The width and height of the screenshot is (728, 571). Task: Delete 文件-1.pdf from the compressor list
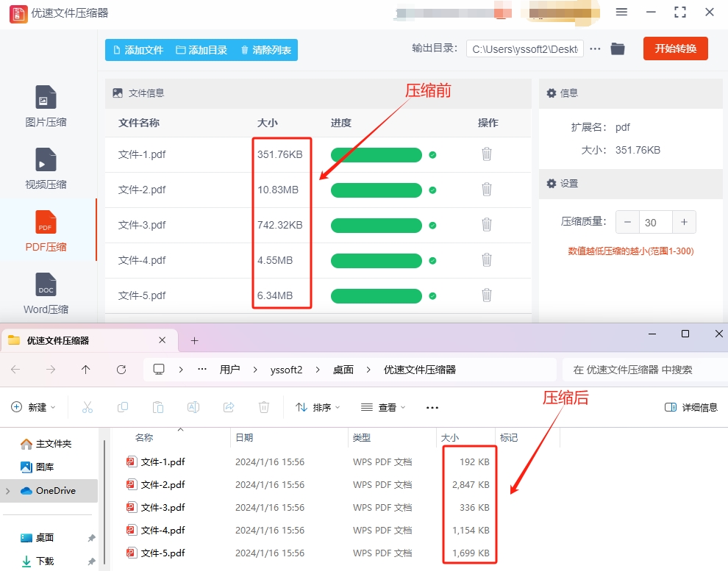487,154
